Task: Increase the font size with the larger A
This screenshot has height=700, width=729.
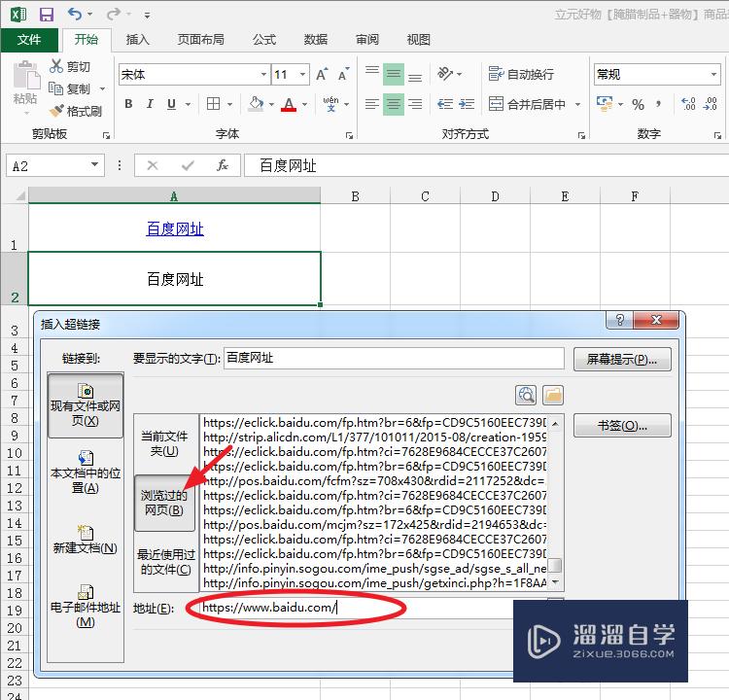Action: click(x=322, y=75)
